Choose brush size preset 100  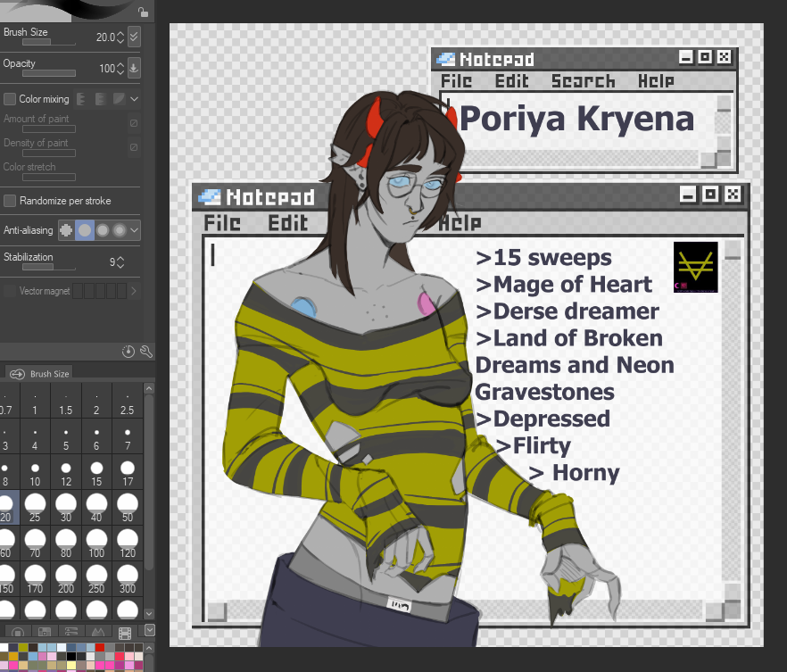click(96, 543)
